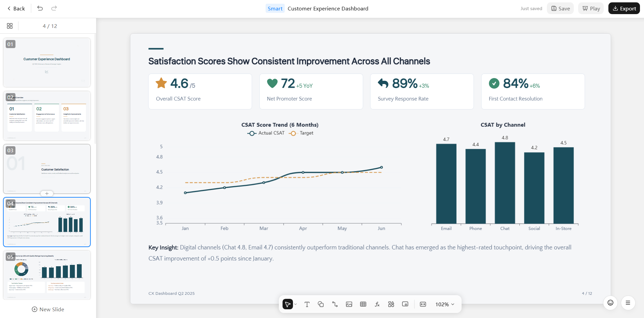This screenshot has height=318, width=644.
Task: Insert a table from the toolbar
Action: pyautogui.click(x=363, y=304)
